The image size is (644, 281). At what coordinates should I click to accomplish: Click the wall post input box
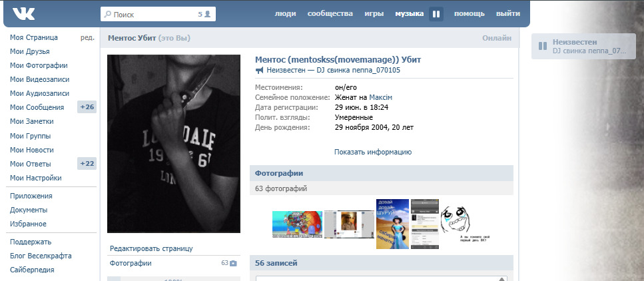382,278
